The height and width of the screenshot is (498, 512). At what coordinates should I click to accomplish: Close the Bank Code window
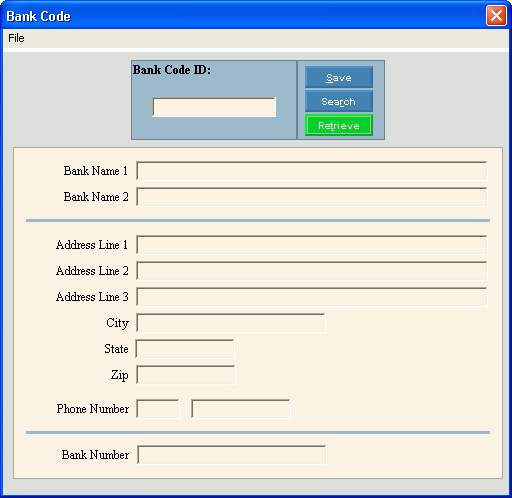[496, 16]
